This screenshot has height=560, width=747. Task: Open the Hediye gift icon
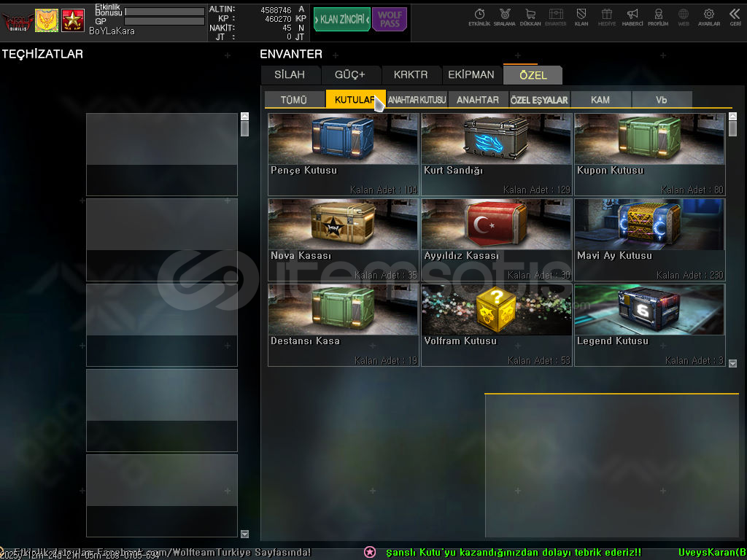[606, 17]
